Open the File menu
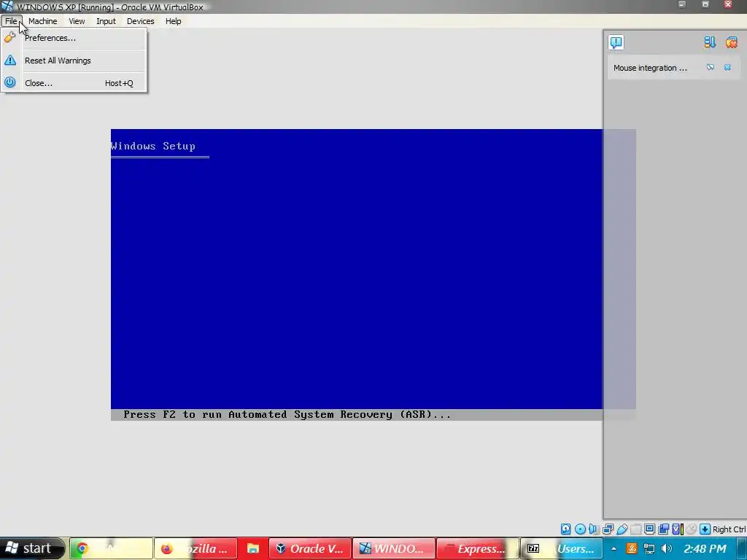This screenshot has height=560, width=747. 11,21
